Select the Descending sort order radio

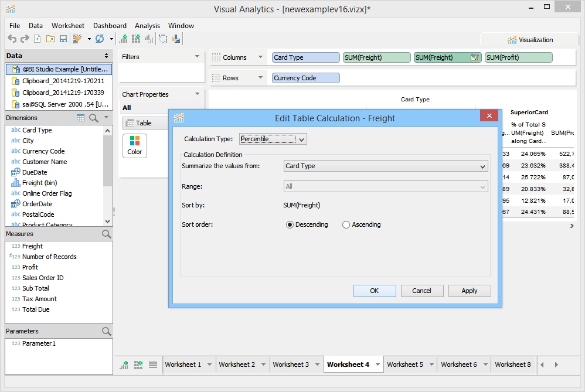290,224
